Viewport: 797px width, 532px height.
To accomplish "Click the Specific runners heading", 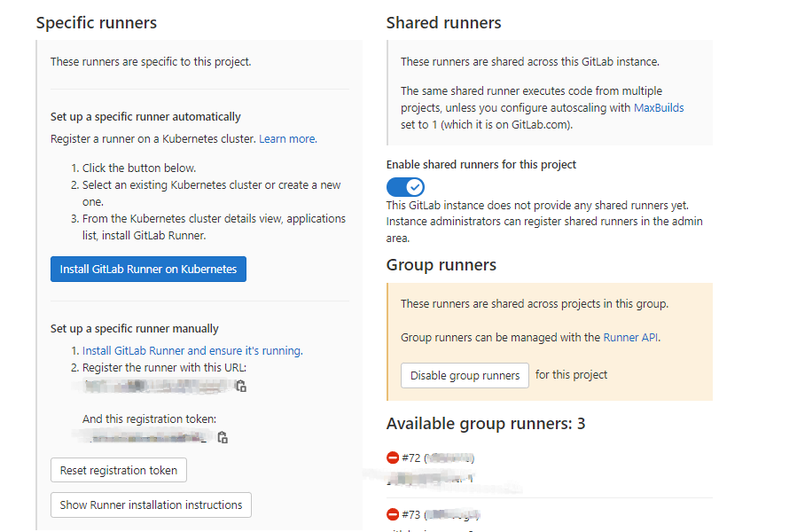I will [97, 23].
